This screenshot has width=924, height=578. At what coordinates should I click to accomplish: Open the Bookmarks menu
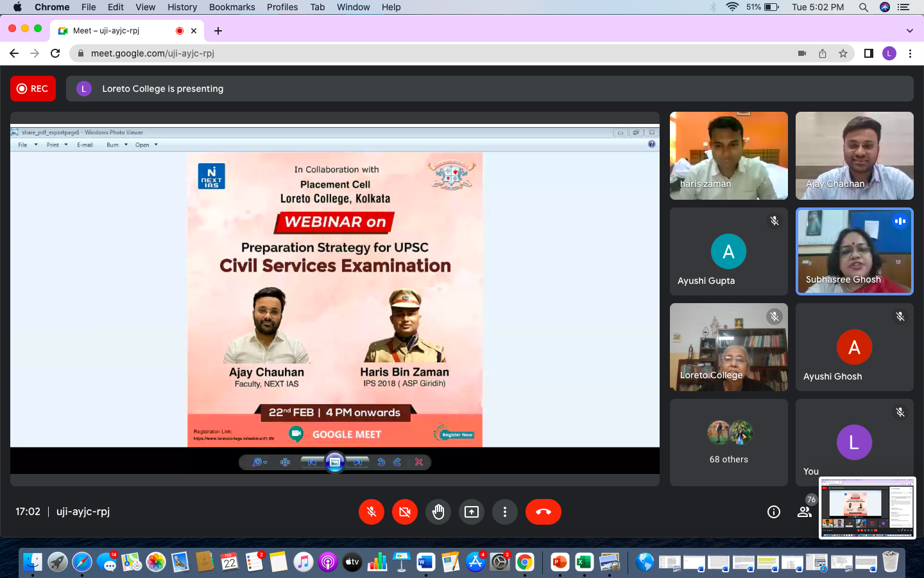click(232, 7)
